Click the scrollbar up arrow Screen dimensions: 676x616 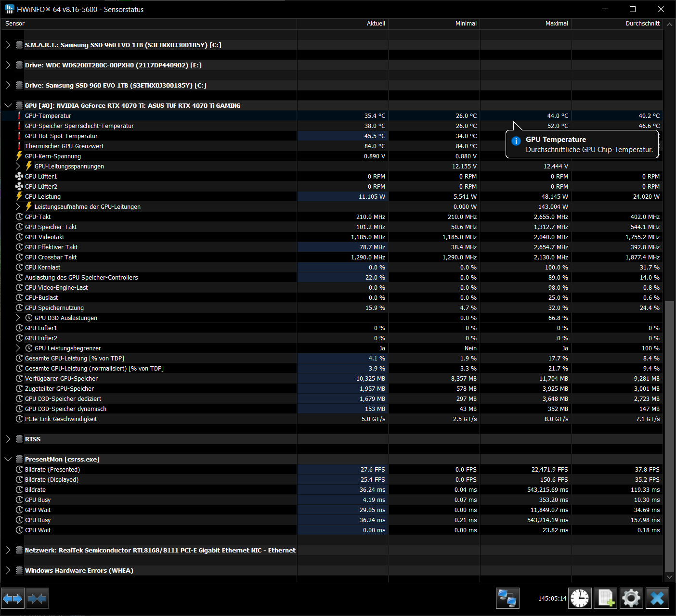(669, 24)
